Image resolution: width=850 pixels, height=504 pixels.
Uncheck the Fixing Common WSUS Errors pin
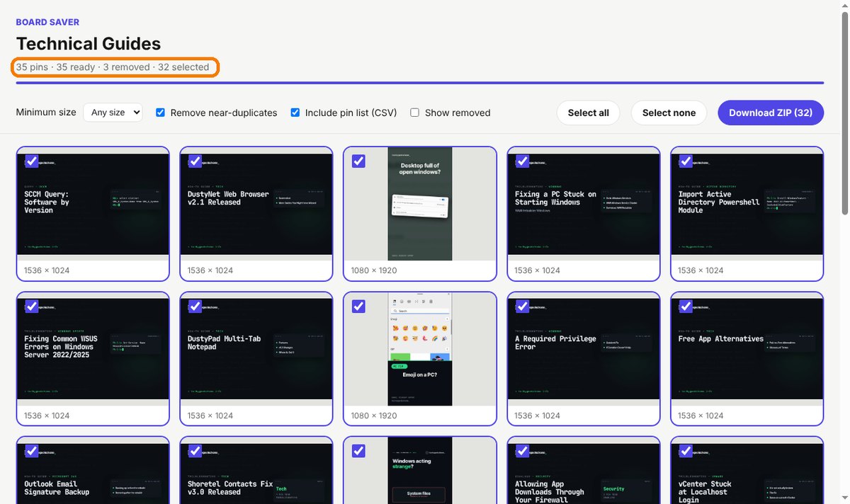[32, 307]
